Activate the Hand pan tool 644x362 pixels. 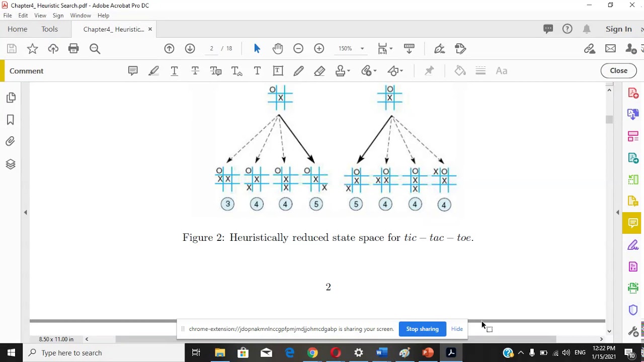tap(278, 49)
